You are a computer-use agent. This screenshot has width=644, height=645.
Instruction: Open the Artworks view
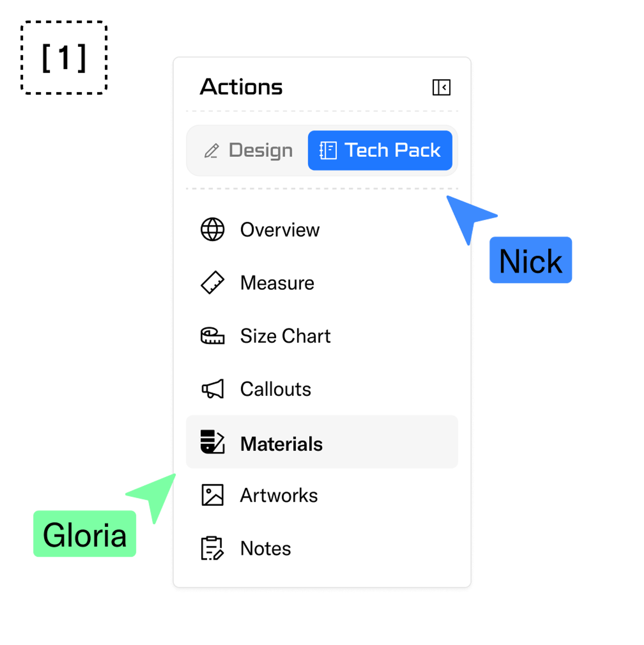tap(279, 495)
